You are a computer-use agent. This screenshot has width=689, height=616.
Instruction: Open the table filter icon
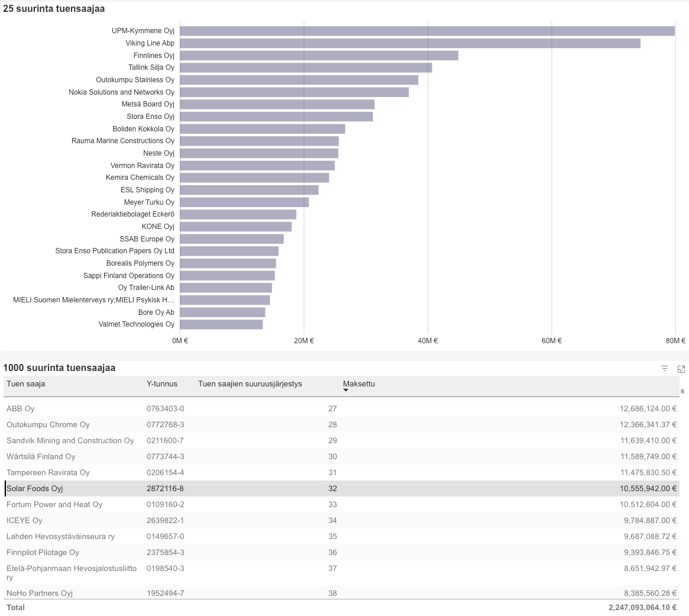(664, 369)
